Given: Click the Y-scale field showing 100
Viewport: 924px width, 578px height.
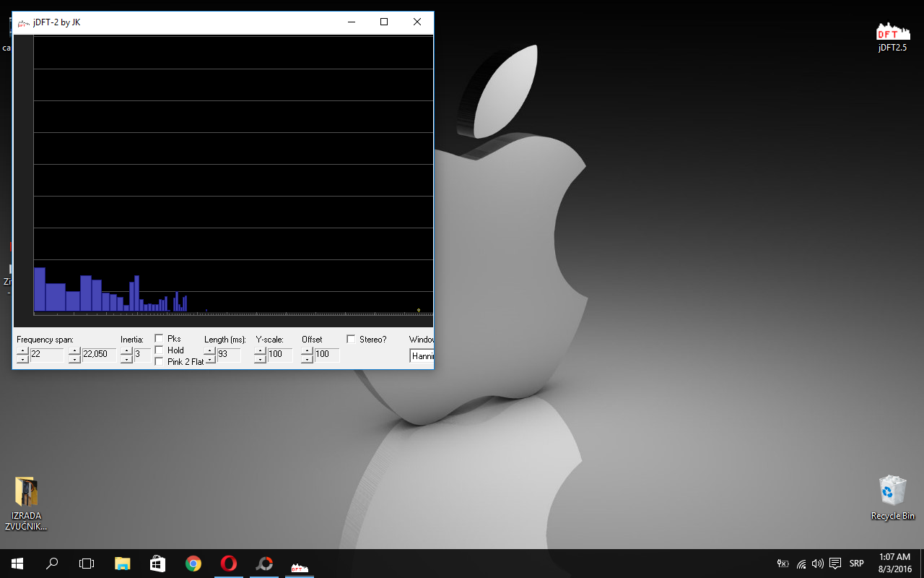Looking at the screenshot, I should coord(280,355).
